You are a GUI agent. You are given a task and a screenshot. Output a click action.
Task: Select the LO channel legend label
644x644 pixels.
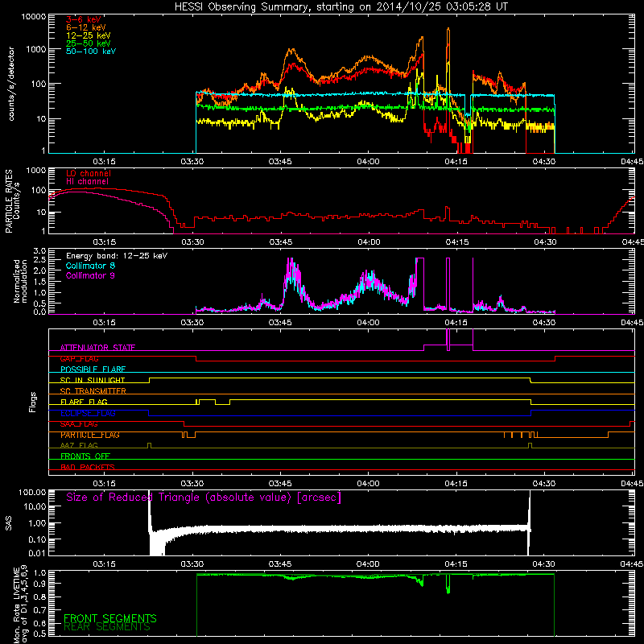(x=89, y=173)
